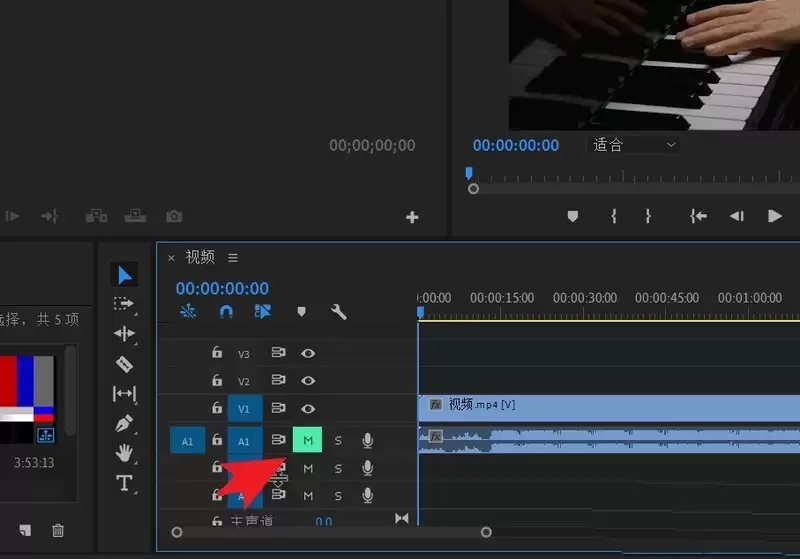The height and width of the screenshot is (559, 800).
Task: Select the Track Select Forward tool
Action: coord(124,303)
